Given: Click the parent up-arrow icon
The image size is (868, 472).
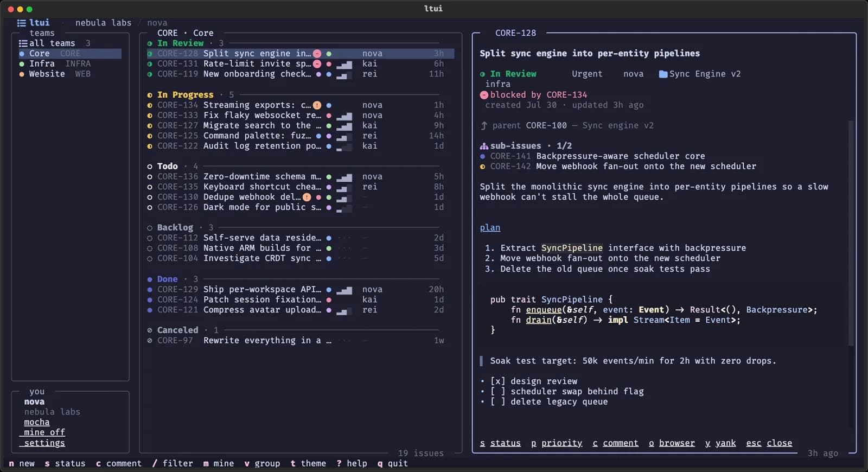Looking at the screenshot, I should point(484,126).
